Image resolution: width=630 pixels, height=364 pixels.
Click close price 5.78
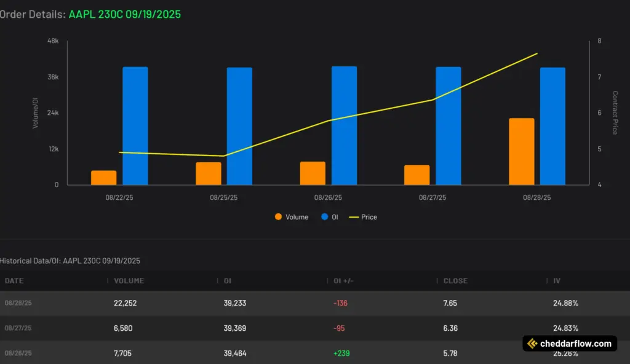point(450,353)
